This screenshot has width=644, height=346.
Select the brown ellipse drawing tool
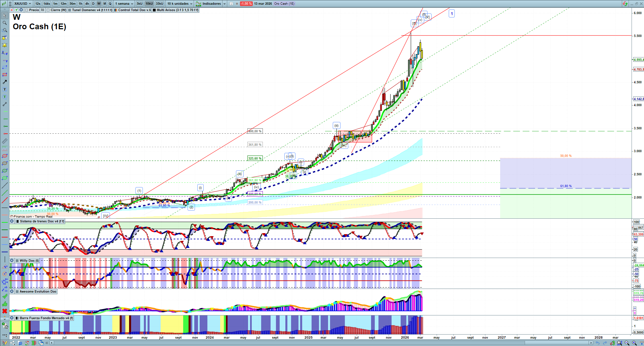point(5,163)
